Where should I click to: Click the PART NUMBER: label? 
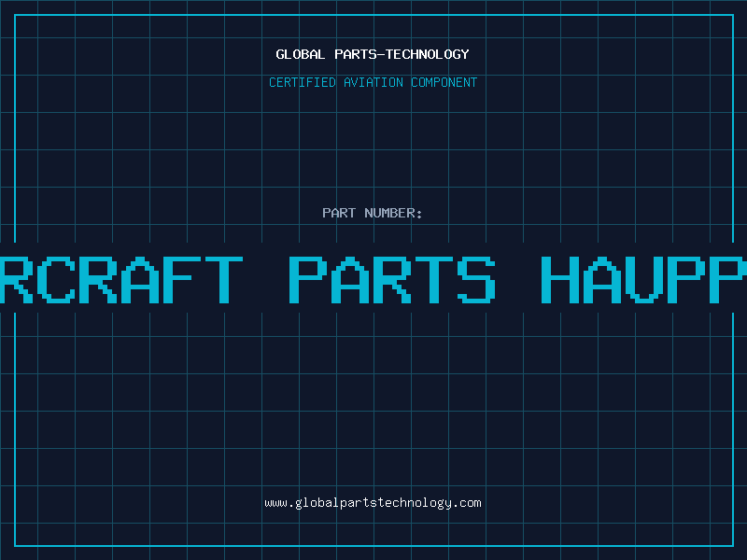pyautogui.click(x=373, y=213)
